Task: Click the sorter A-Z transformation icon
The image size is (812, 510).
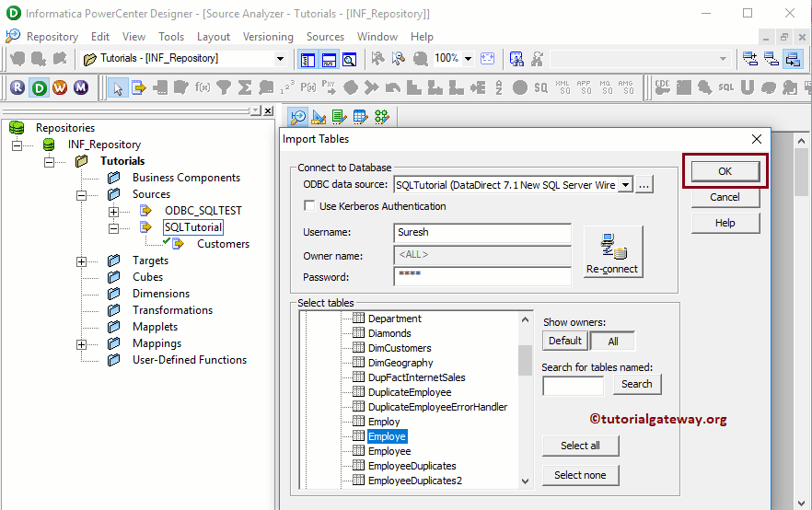Action: point(499,87)
